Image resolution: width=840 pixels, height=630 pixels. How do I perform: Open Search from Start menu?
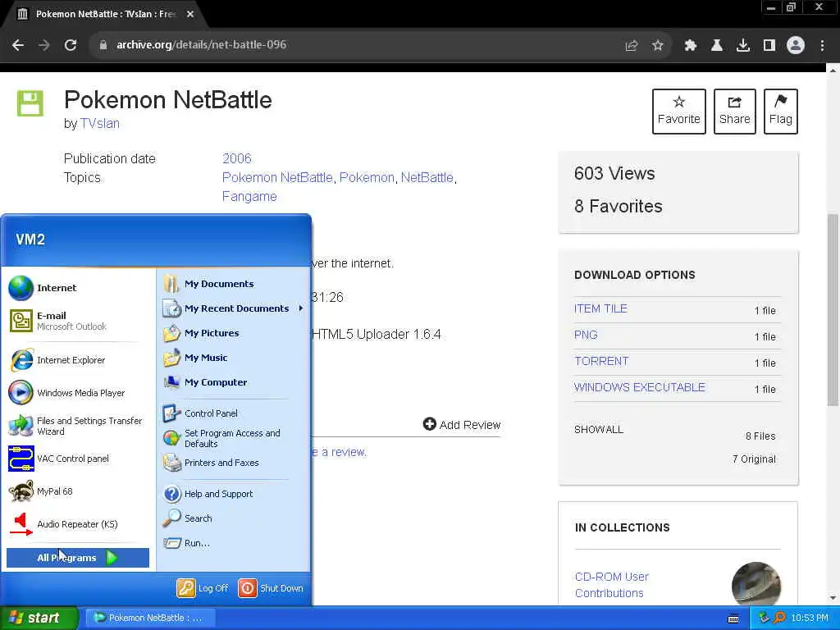point(188,518)
